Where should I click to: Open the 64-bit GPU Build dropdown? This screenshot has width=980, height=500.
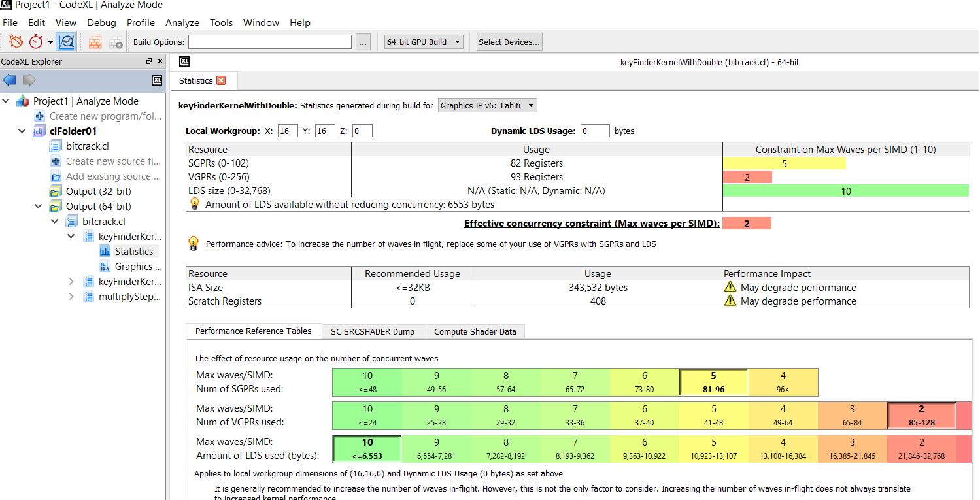(423, 41)
